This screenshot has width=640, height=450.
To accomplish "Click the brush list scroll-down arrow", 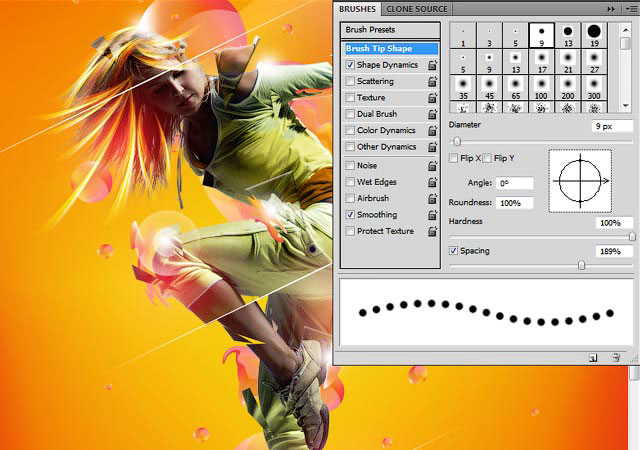I will pos(625,106).
